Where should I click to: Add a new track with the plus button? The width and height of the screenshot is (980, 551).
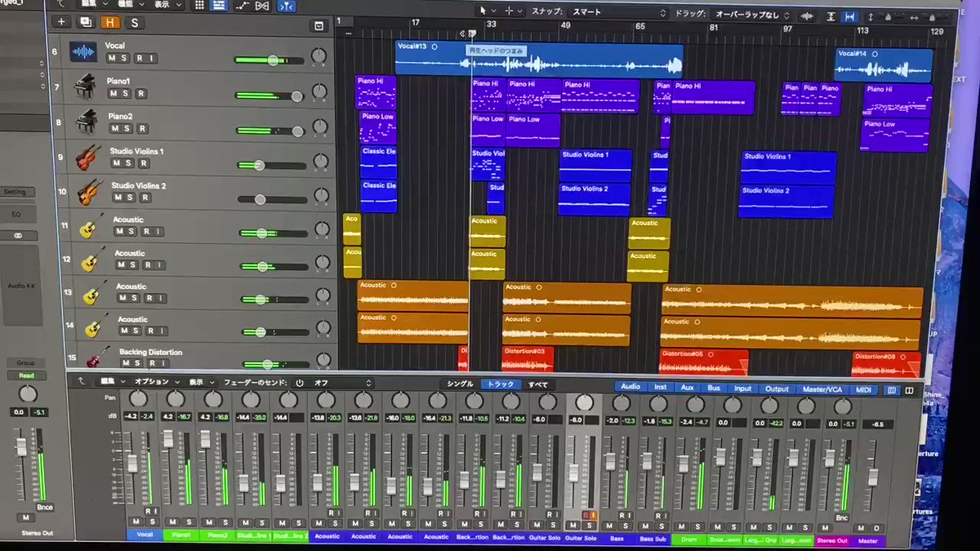(60, 22)
